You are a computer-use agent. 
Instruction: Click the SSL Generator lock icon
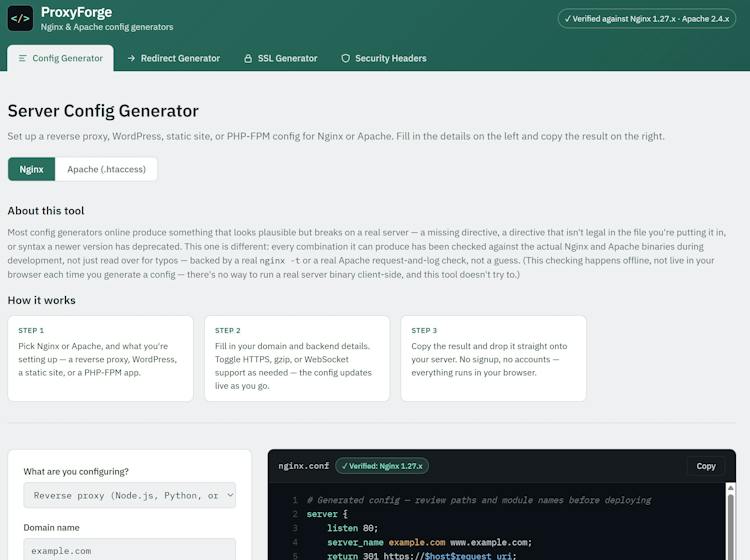click(x=248, y=58)
